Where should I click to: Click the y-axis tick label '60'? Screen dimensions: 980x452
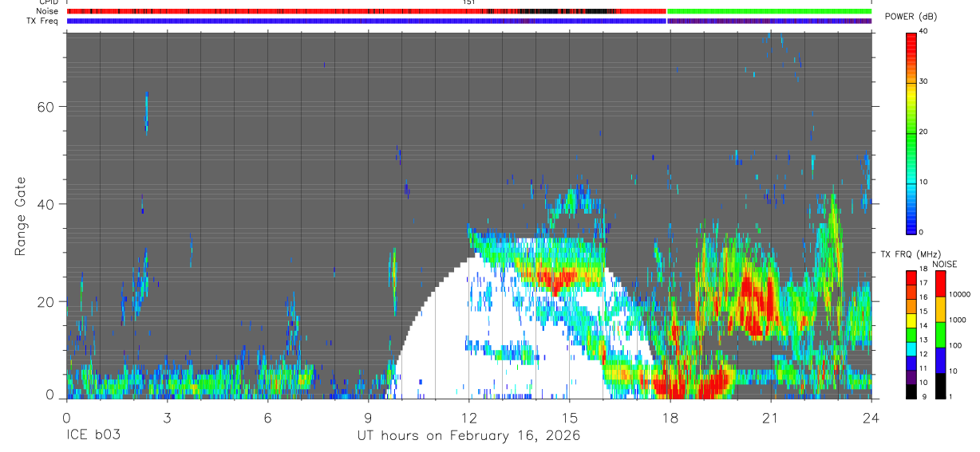coord(47,107)
